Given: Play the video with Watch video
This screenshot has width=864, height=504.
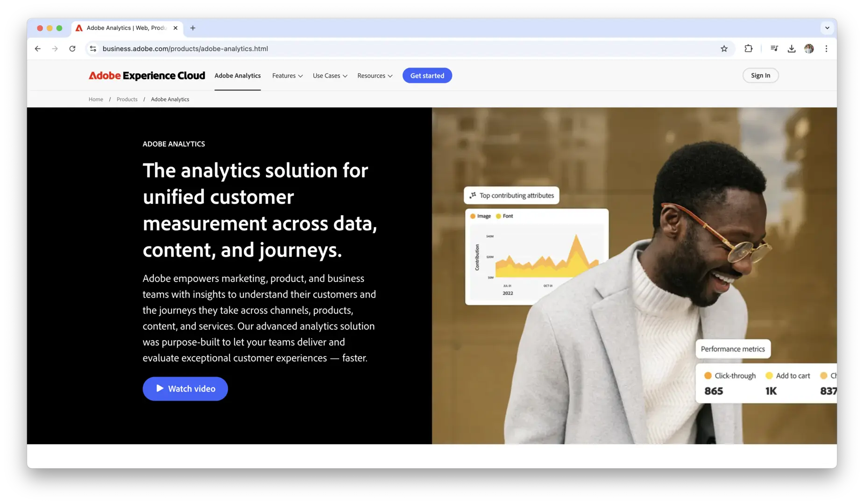Looking at the screenshot, I should [x=185, y=388].
